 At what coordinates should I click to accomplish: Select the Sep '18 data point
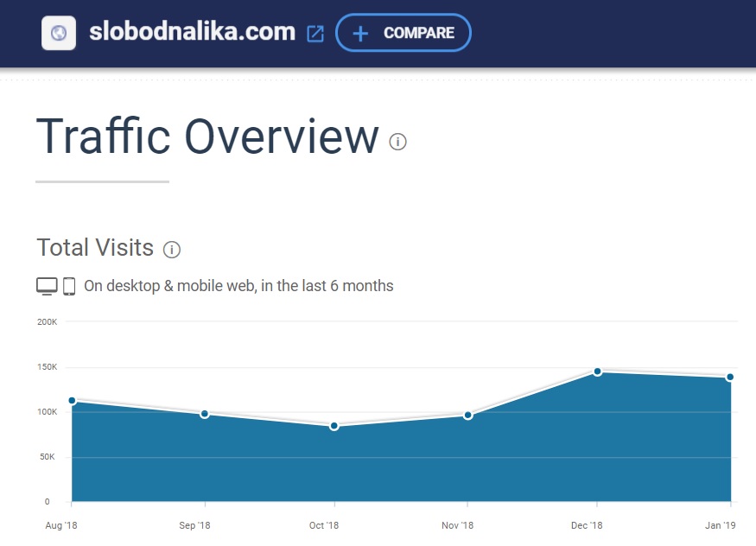pos(205,414)
